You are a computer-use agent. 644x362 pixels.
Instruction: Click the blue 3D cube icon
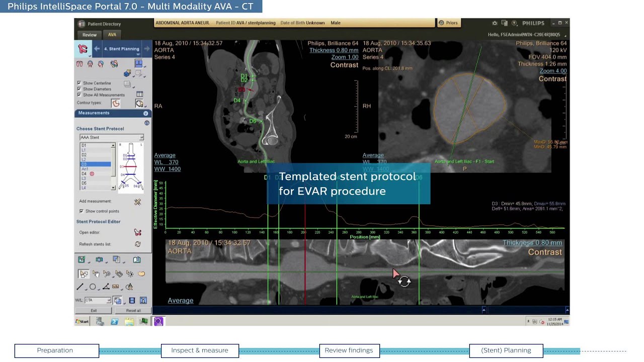pyautogui.click(x=127, y=73)
